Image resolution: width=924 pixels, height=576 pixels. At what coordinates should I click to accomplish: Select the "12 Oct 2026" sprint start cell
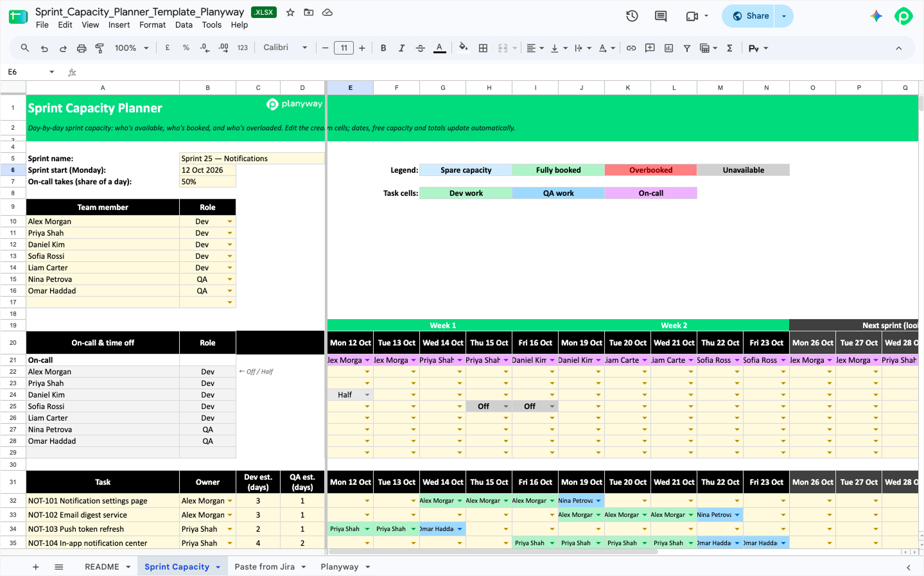(x=207, y=170)
